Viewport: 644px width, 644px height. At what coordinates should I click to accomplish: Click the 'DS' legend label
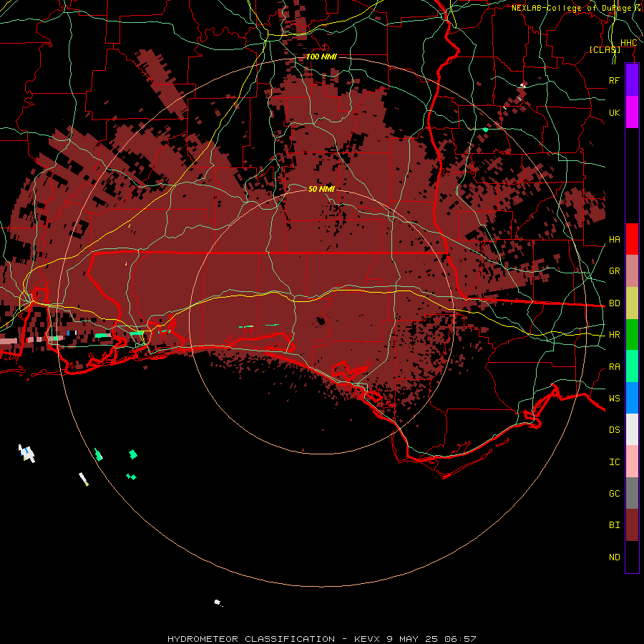coord(614,430)
